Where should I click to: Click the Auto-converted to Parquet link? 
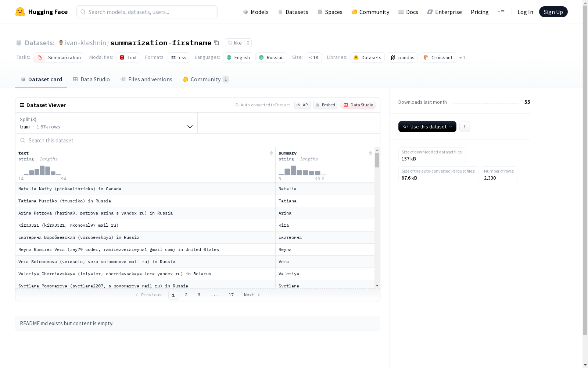[265, 105]
